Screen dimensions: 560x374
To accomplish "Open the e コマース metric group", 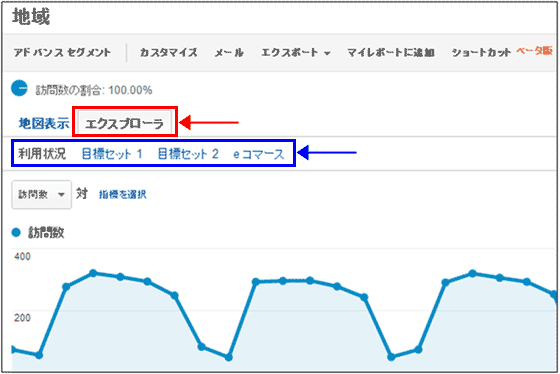I will 259,154.
